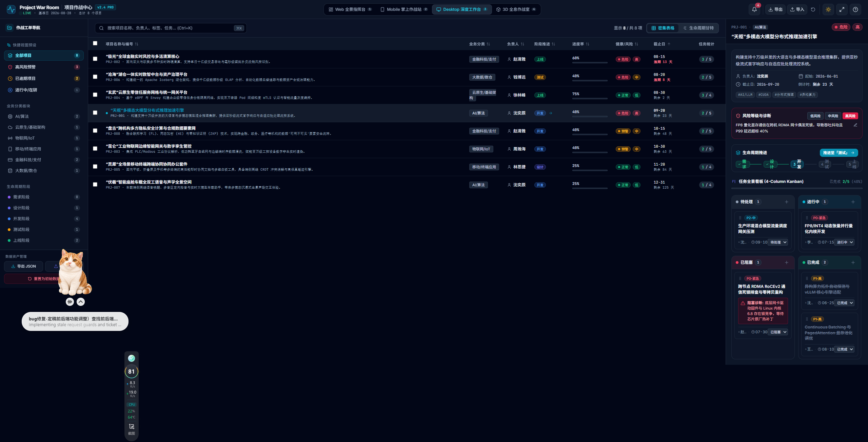Open the 3D 全息作战室 tab
868x442 pixels.
coord(516,9)
